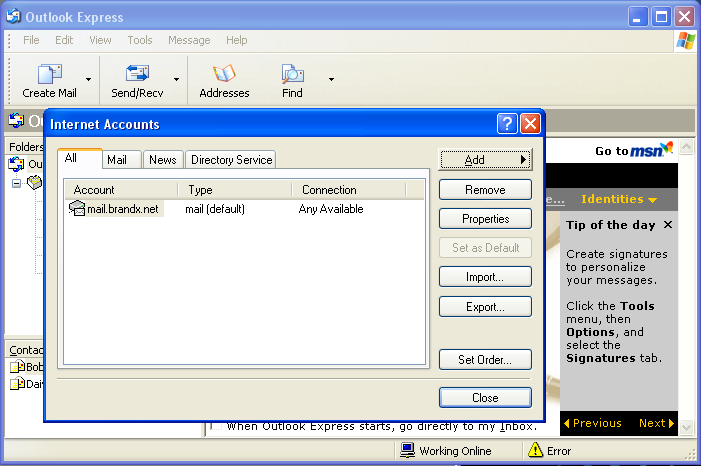The image size is (701, 466).
Task: Select the mail.brandx.net account row
Action: (245, 209)
